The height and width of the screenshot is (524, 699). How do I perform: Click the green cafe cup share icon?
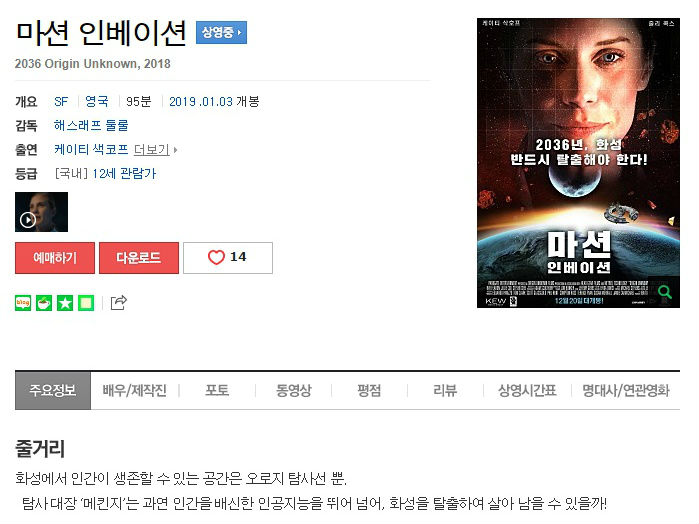[44, 303]
